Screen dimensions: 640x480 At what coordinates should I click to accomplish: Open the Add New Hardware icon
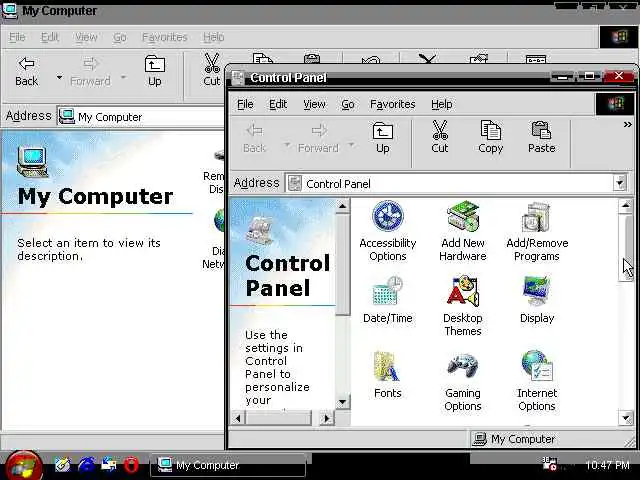tap(462, 231)
